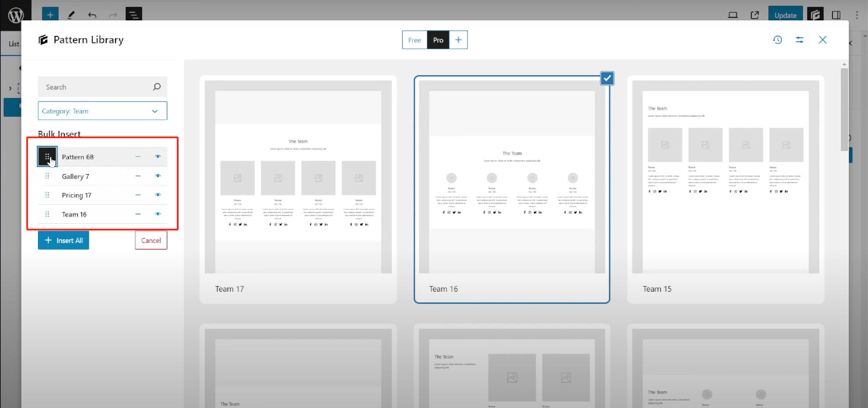Click the search magnifier icon
This screenshot has width=868, height=408.
157,87
